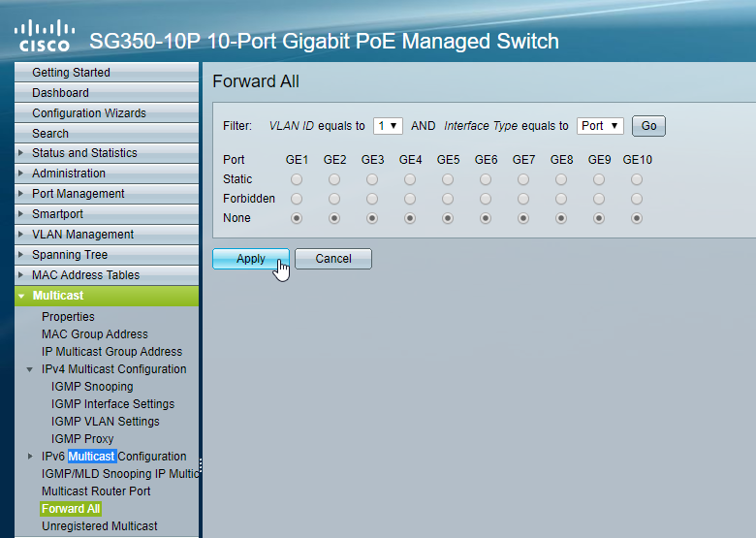The height and width of the screenshot is (538, 756).
Task: Open IGMP VLAN Settings
Action: click(105, 422)
